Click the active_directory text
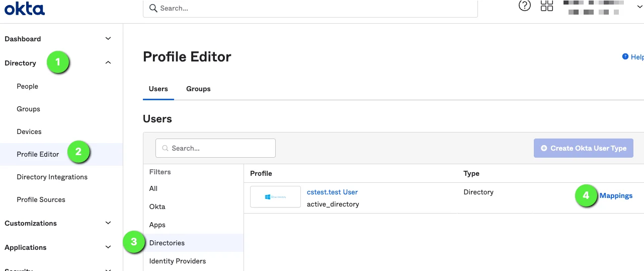This screenshot has height=271, width=644. [x=333, y=204]
